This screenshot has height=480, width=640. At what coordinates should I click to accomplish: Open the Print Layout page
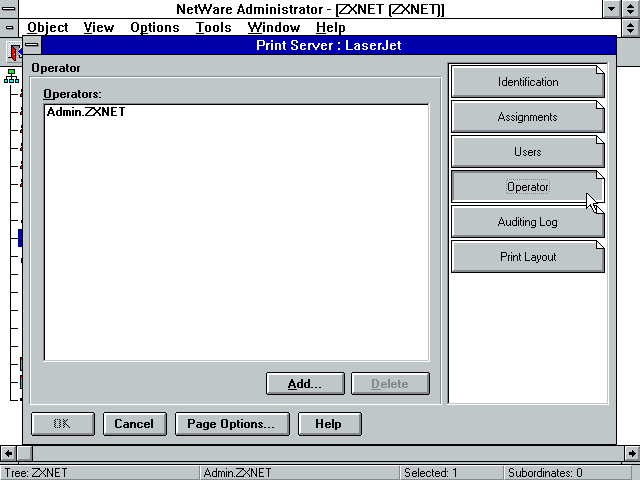coord(527,257)
